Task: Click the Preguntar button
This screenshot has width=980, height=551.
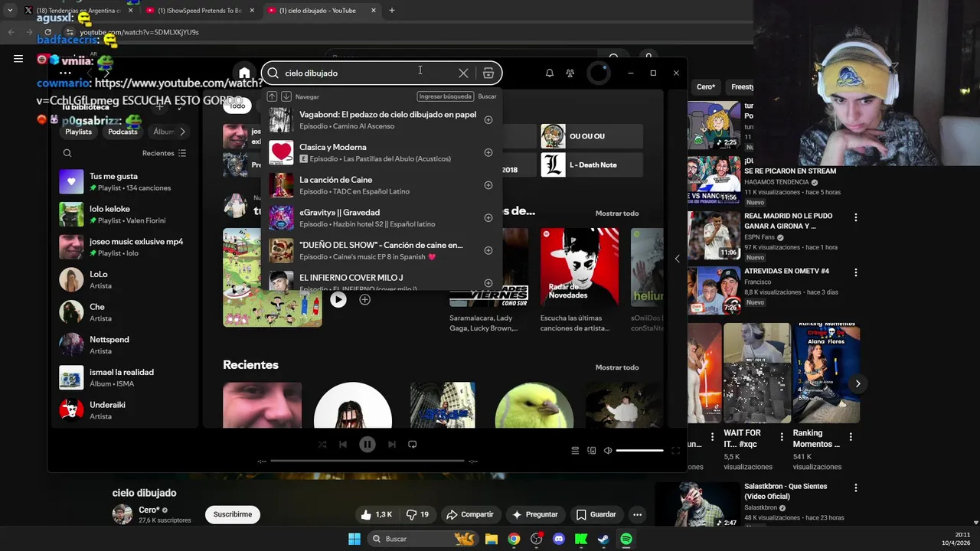Action: tap(534, 514)
